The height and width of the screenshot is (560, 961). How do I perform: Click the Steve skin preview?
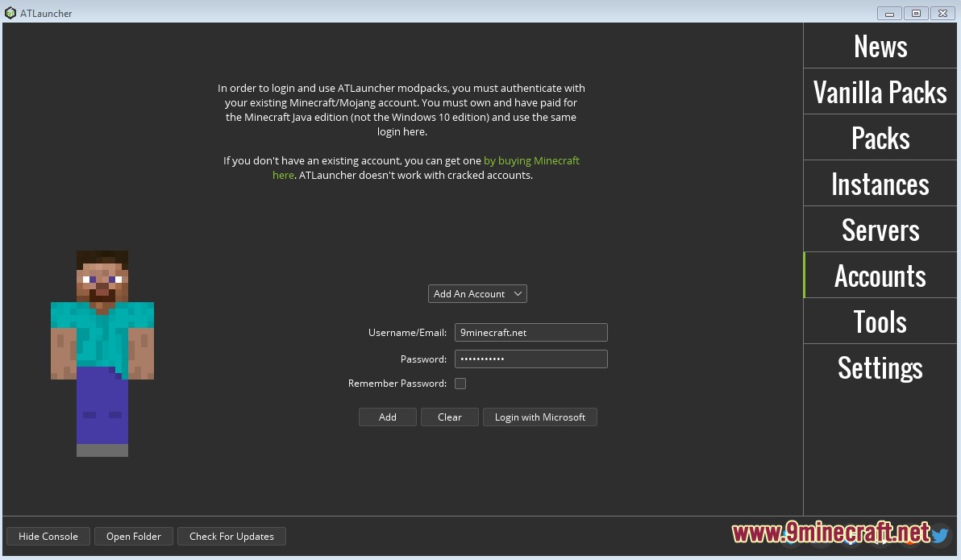click(102, 354)
